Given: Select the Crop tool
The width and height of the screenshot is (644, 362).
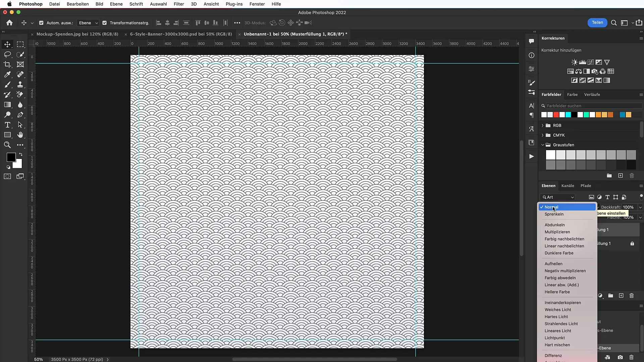Looking at the screenshot, I should 7,64.
